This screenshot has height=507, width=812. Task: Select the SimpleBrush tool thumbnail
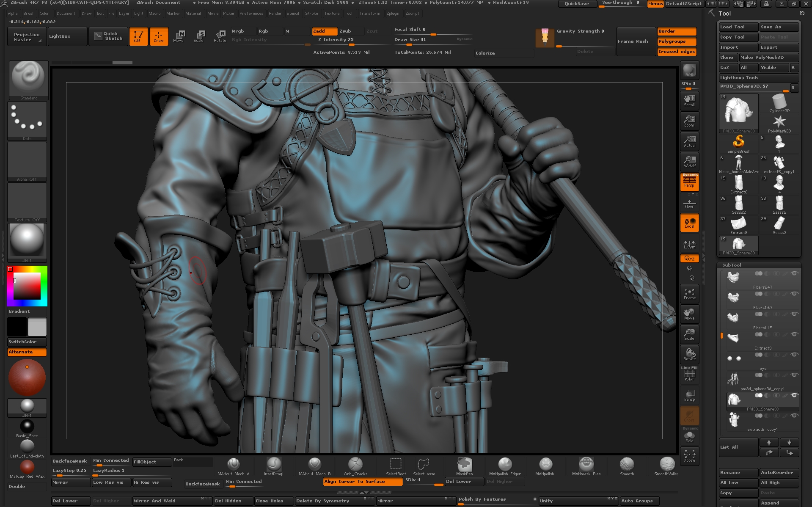tap(739, 144)
